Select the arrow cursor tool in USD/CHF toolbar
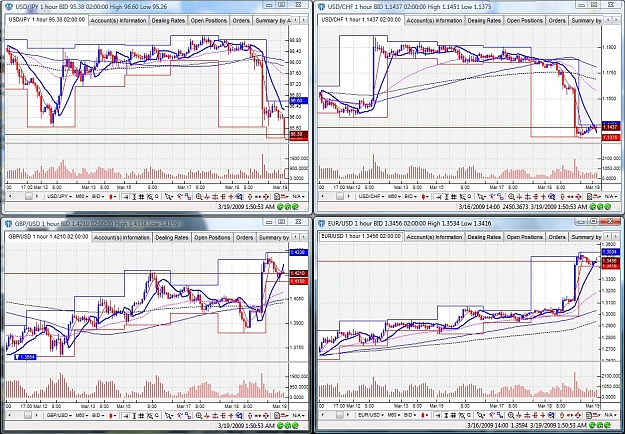 [x=481, y=196]
